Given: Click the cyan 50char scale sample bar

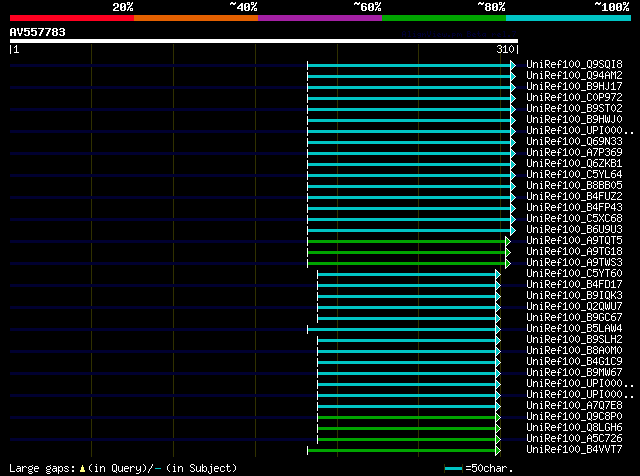Looking at the screenshot, I should coord(453,469).
